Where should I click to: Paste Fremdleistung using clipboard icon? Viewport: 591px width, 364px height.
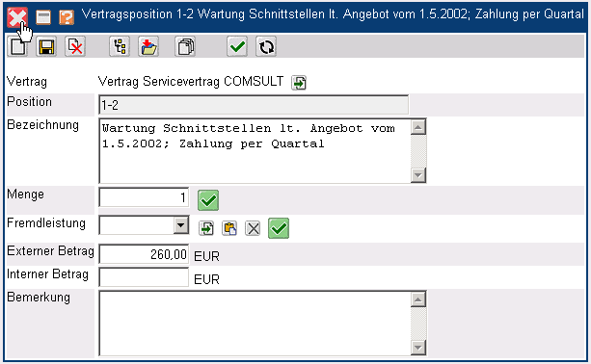click(229, 228)
